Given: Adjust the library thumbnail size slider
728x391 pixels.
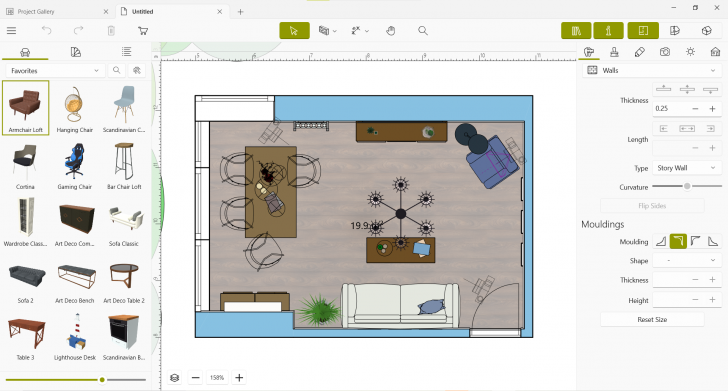Looking at the screenshot, I should coord(102,380).
